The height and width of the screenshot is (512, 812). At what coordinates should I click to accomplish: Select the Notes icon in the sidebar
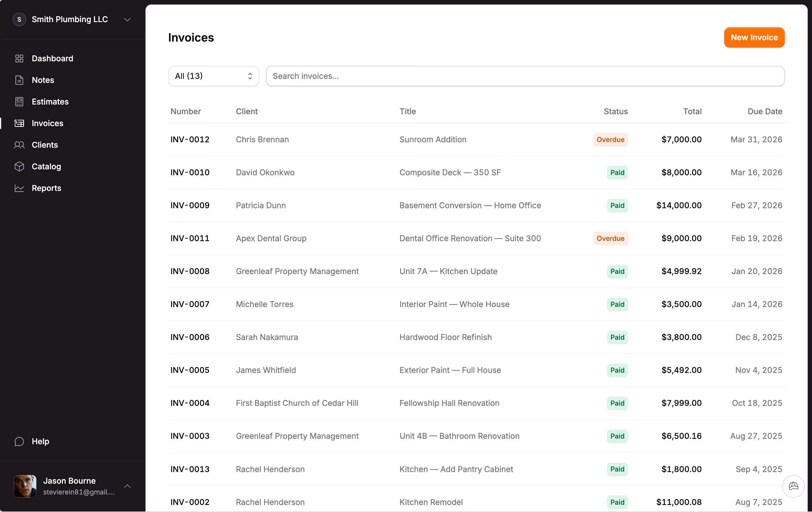pos(19,80)
